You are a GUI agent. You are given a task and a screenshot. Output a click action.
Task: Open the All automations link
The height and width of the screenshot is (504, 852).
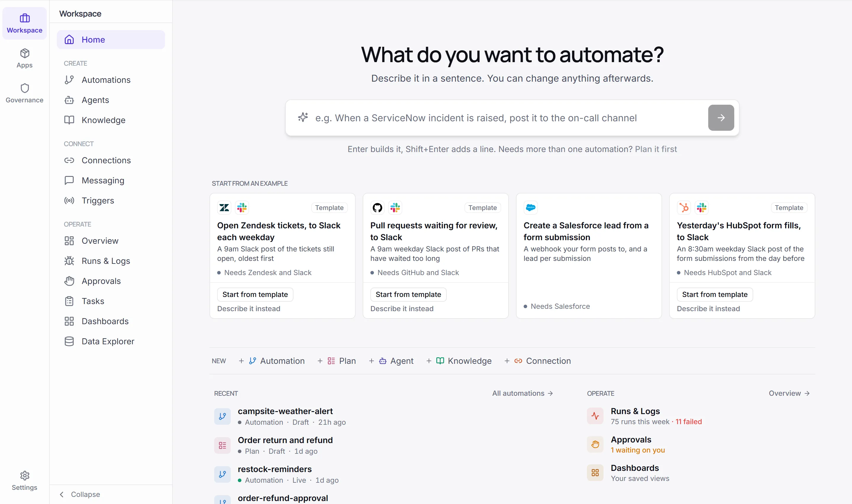click(x=523, y=393)
